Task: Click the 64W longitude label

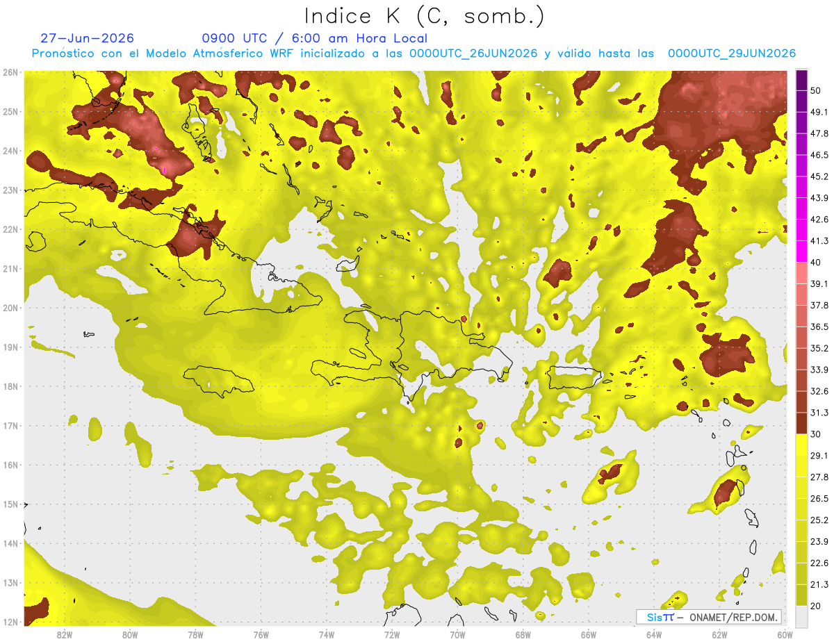Action: pyautogui.click(x=654, y=634)
